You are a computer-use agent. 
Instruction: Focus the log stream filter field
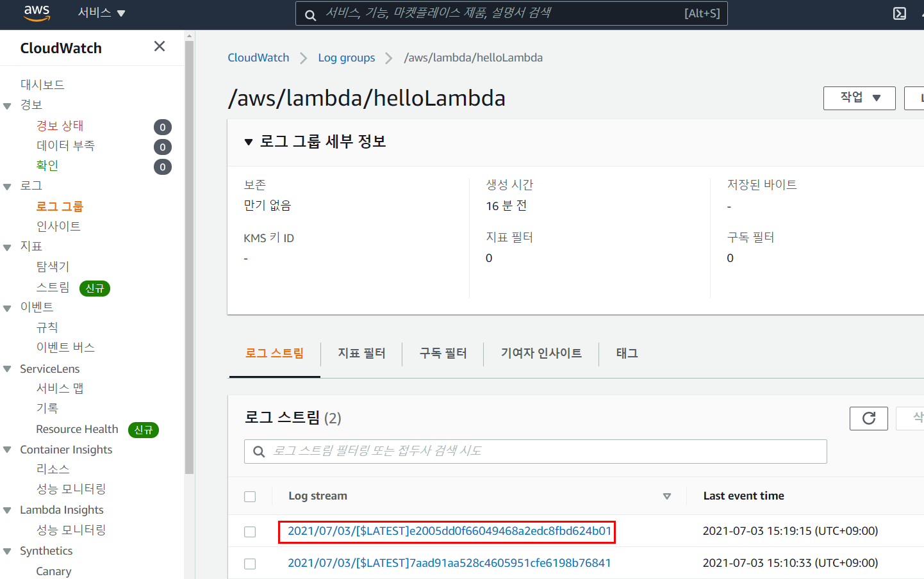pos(535,452)
